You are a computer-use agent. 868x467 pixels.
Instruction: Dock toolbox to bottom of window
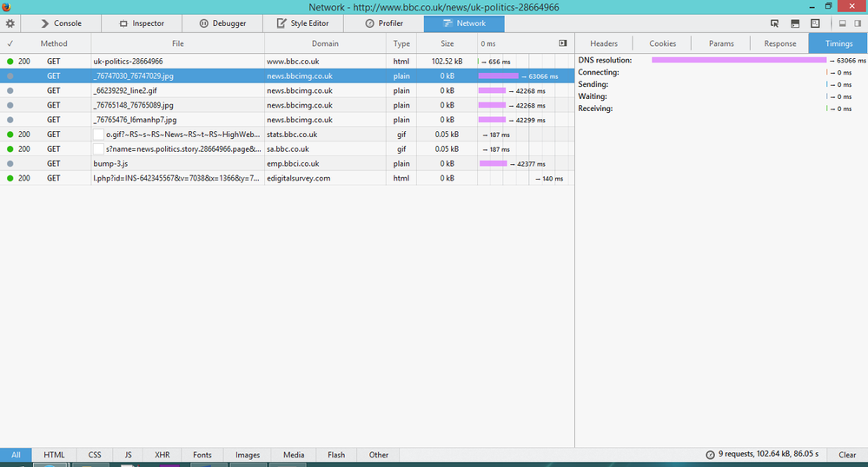point(843,23)
